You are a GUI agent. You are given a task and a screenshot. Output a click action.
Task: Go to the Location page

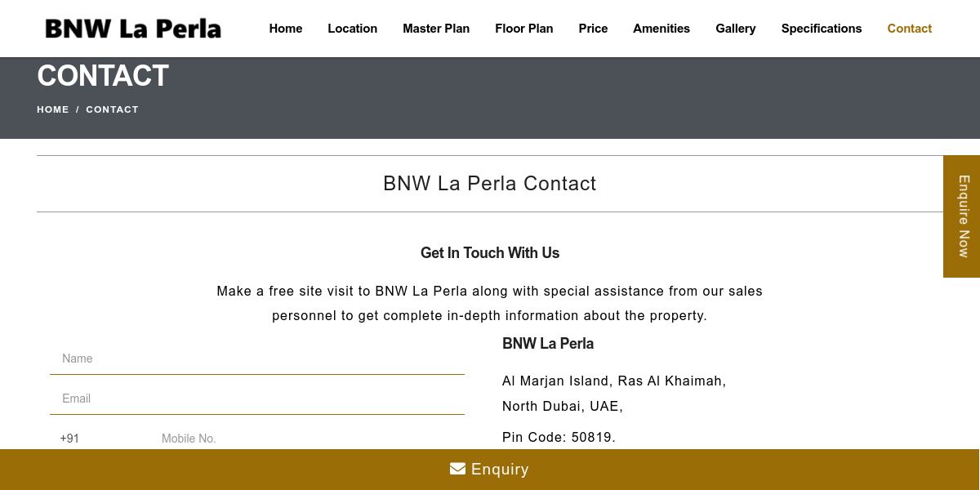[x=352, y=29]
